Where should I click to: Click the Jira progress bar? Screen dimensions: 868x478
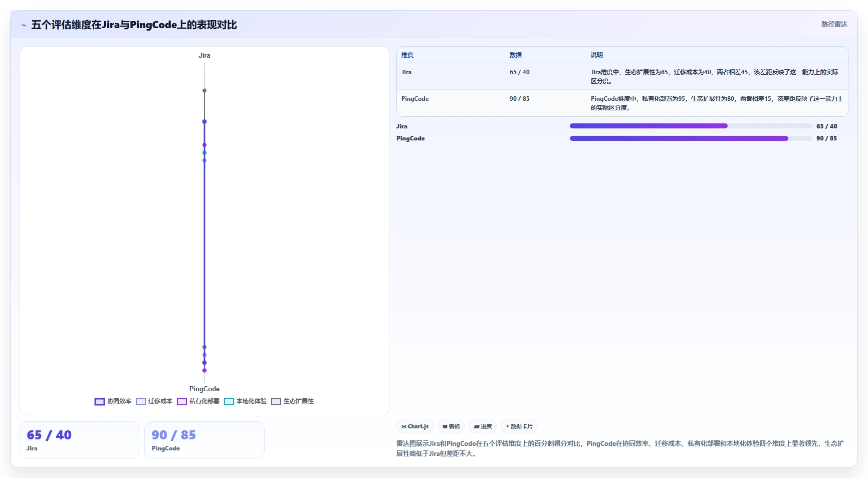[691, 126]
